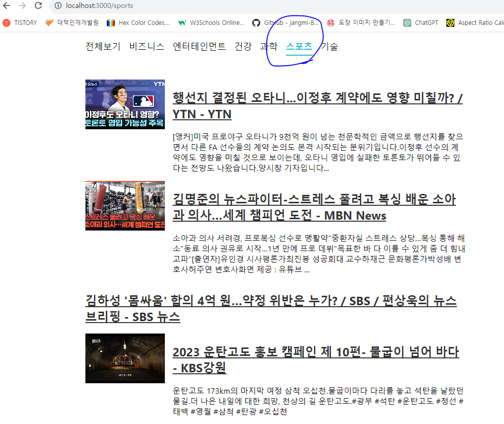Open the 행선지 결정된 오타니 article headline

(317, 106)
